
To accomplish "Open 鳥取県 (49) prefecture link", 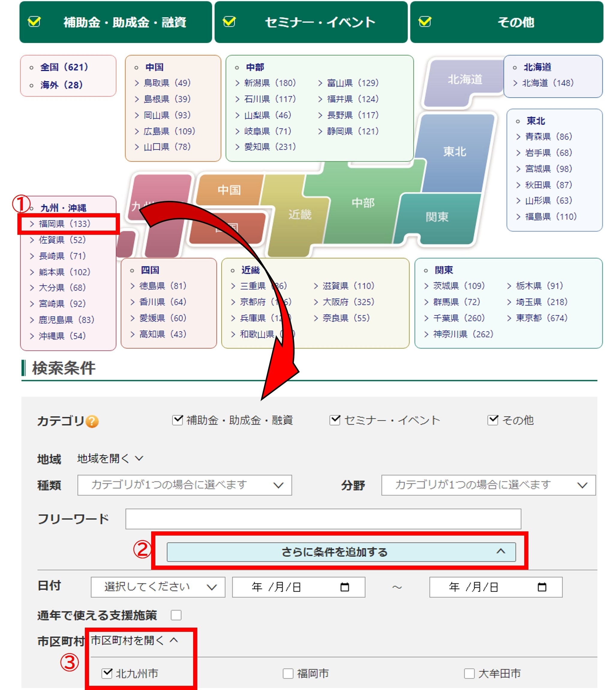I will coord(167,83).
